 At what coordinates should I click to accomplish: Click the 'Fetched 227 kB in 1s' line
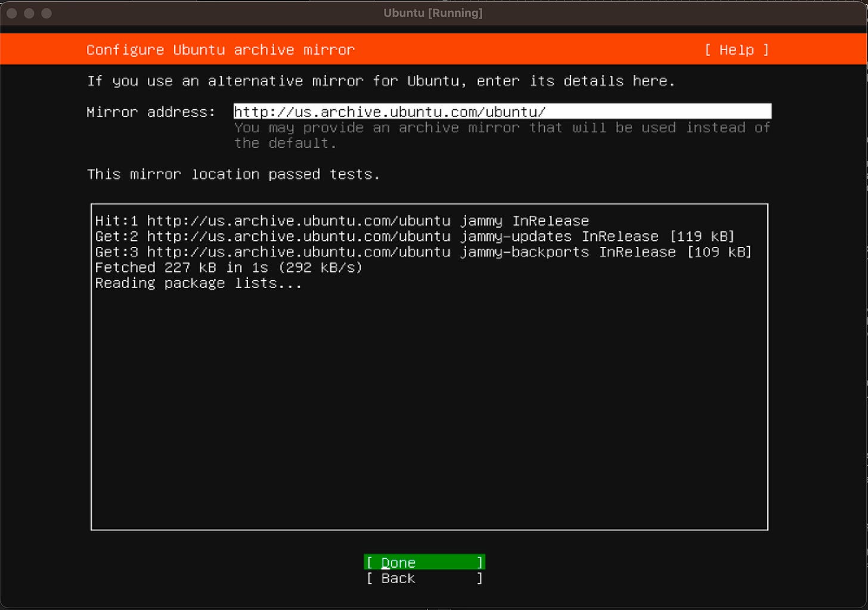click(x=229, y=267)
